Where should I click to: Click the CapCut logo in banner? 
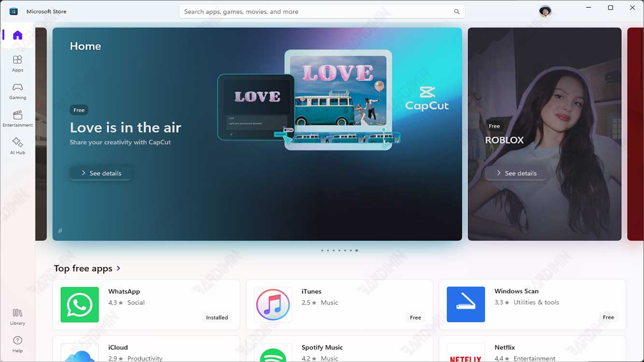pyautogui.click(x=427, y=98)
